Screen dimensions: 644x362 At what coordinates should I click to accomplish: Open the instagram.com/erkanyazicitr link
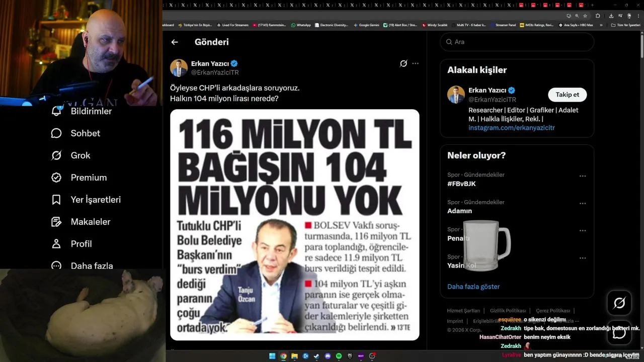(x=512, y=128)
